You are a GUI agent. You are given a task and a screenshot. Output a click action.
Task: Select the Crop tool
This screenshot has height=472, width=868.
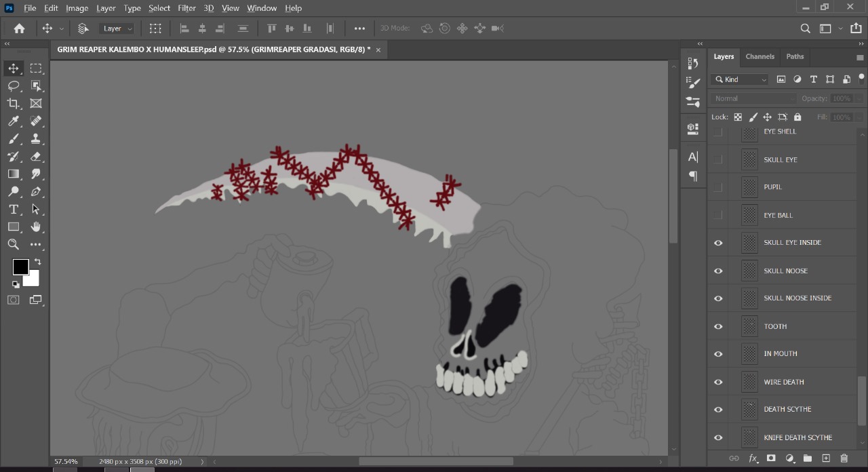pos(14,103)
